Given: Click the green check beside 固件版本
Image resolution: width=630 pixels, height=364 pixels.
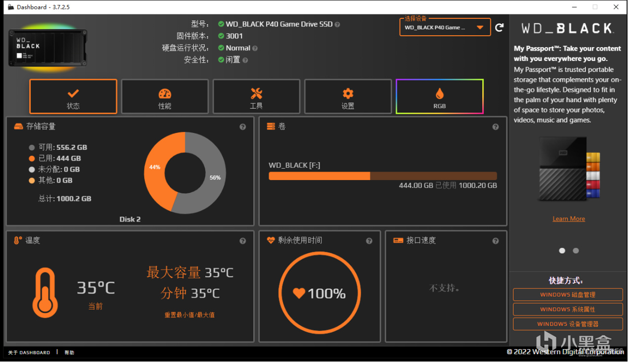Looking at the screenshot, I should tap(221, 36).
